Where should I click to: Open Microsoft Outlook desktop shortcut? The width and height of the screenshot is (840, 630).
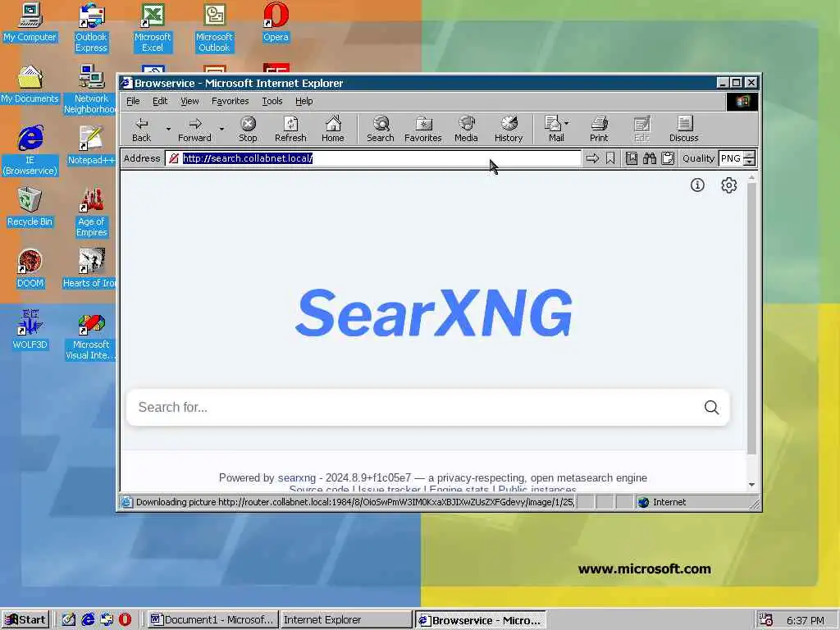pyautogui.click(x=214, y=28)
